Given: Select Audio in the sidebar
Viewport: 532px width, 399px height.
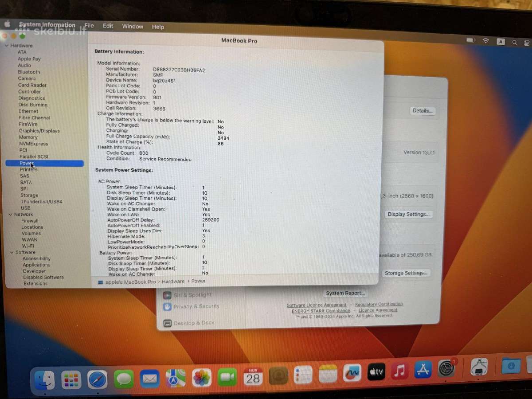Looking at the screenshot, I should [24, 66].
